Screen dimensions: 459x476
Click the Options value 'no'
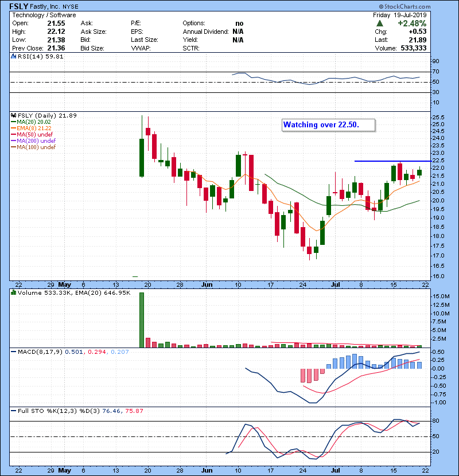click(x=239, y=24)
